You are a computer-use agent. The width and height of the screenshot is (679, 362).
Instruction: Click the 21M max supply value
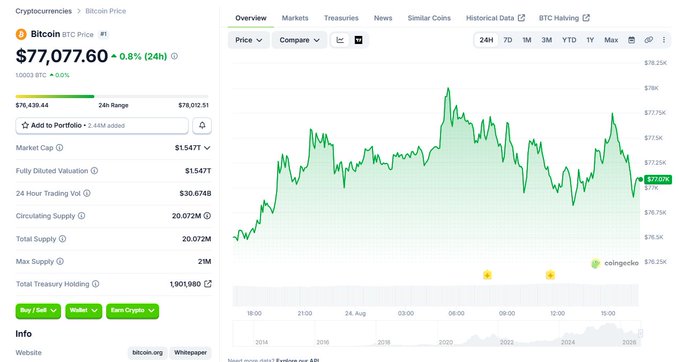[x=204, y=261]
